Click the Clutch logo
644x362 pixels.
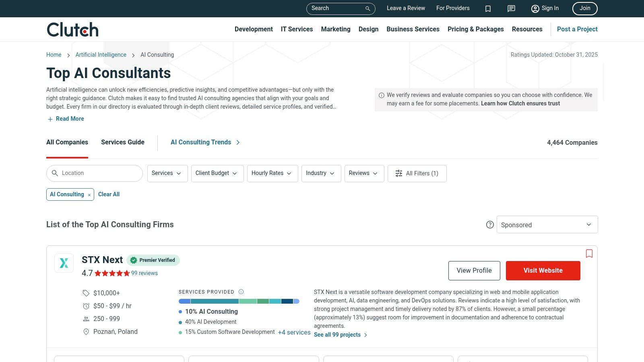tap(72, 29)
